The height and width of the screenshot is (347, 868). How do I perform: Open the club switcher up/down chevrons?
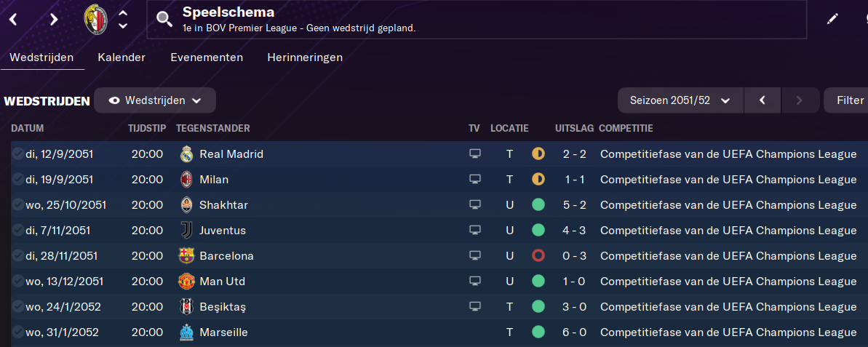coord(123,20)
